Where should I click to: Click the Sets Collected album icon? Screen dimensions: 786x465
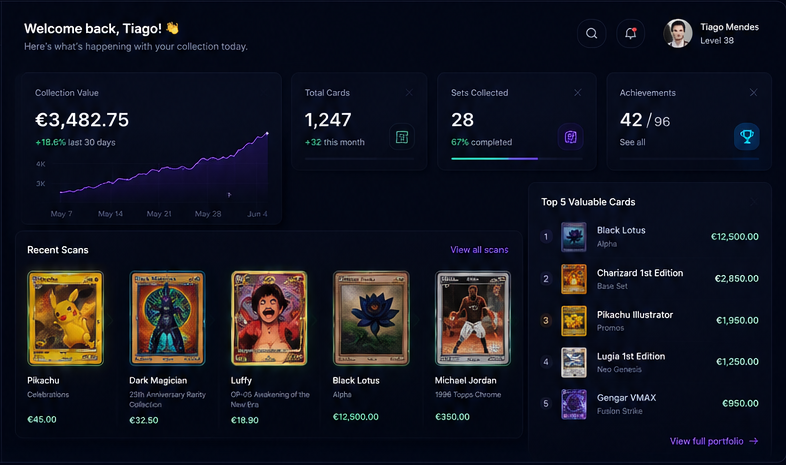tap(570, 137)
